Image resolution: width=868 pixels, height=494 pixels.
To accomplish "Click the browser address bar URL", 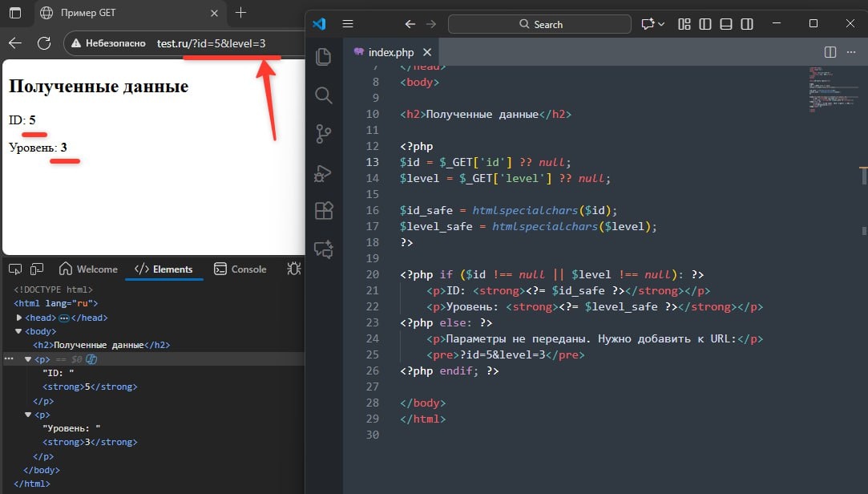I will (211, 43).
